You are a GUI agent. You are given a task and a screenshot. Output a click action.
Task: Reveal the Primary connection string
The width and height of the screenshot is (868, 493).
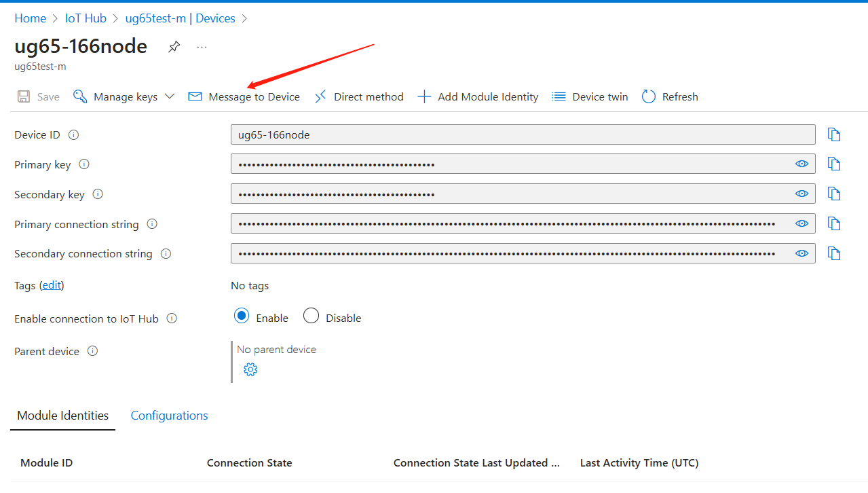pyautogui.click(x=802, y=223)
